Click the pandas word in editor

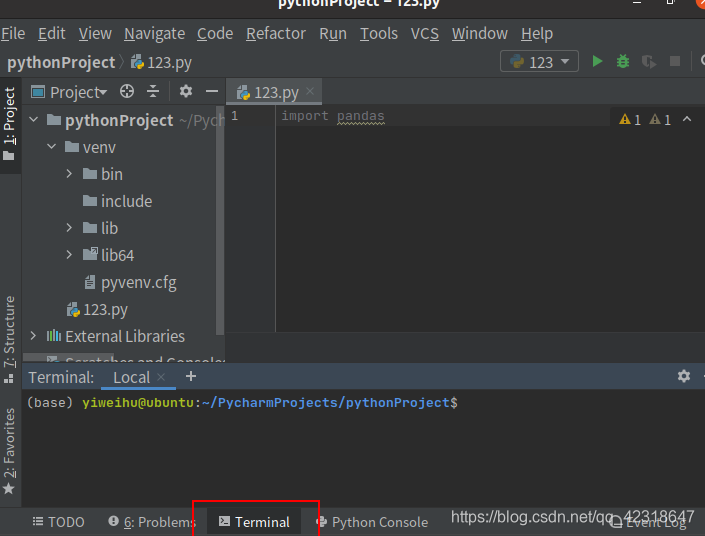point(361,116)
